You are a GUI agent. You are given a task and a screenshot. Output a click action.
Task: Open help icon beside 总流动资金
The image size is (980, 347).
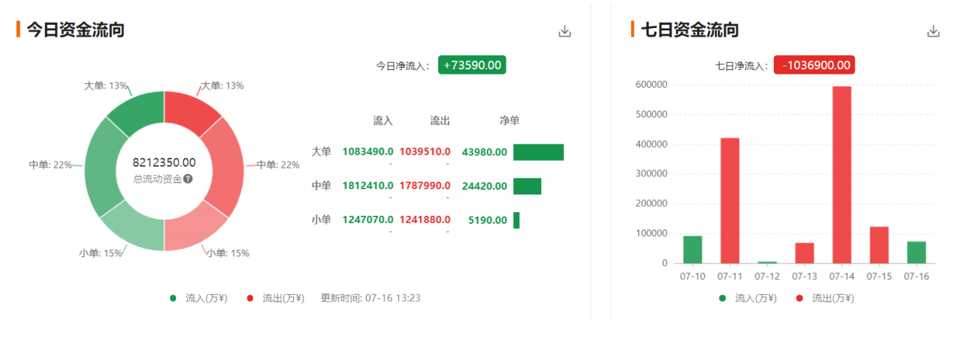click(188, 179)
